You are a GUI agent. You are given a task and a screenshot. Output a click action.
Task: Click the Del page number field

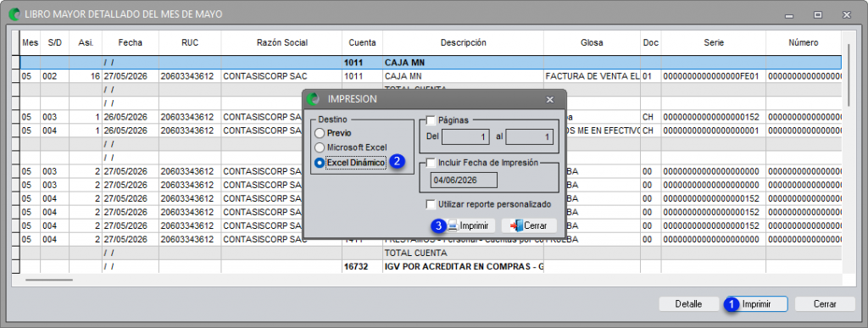click(465, 136)
